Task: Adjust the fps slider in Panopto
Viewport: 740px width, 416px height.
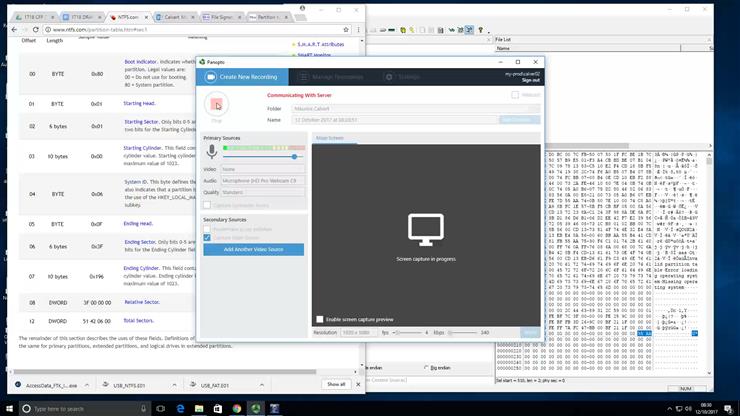Action: [406, 333]
